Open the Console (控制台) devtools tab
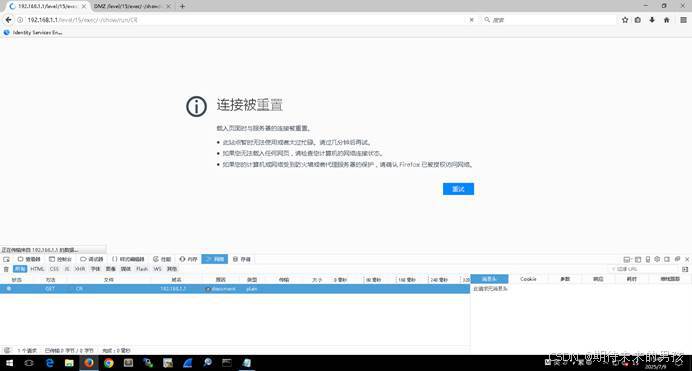 click(x=60, y=259)
